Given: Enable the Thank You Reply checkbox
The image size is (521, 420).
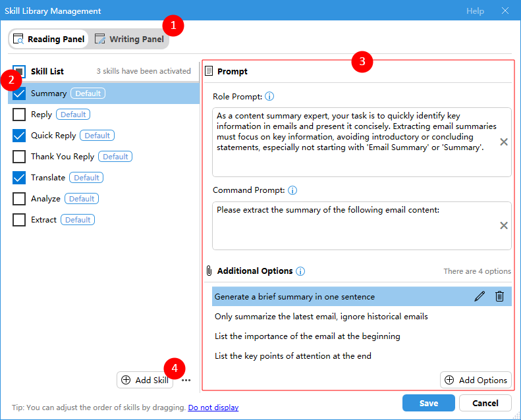Looking at the screenshot, I should (19, 157).
